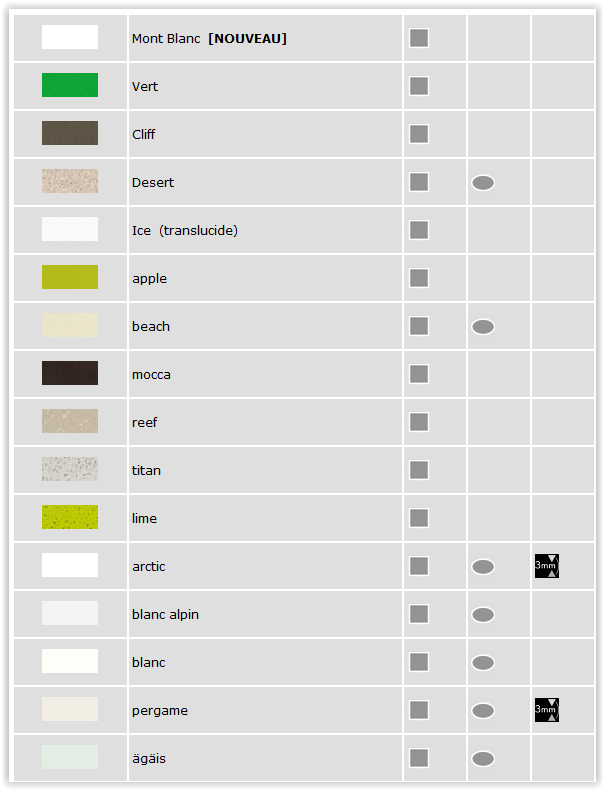Viewport: 604px width, 790px height.
Task: Select the speckled titan swatch
Action: click(x=70, y=469)
